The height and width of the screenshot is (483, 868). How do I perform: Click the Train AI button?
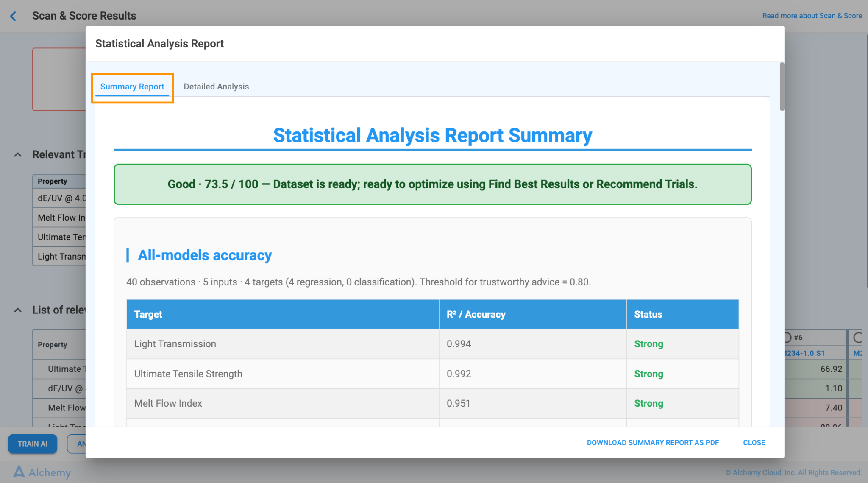coord(33,444)
